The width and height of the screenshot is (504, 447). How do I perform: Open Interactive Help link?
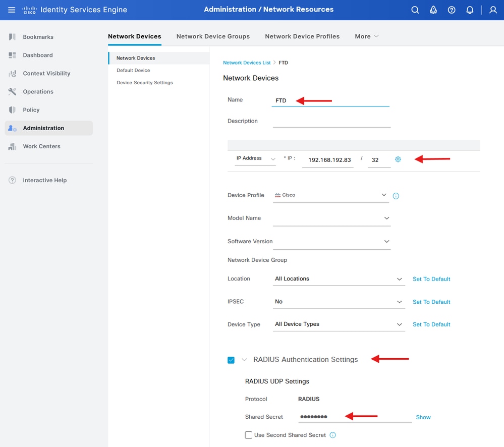pos(45,180)
